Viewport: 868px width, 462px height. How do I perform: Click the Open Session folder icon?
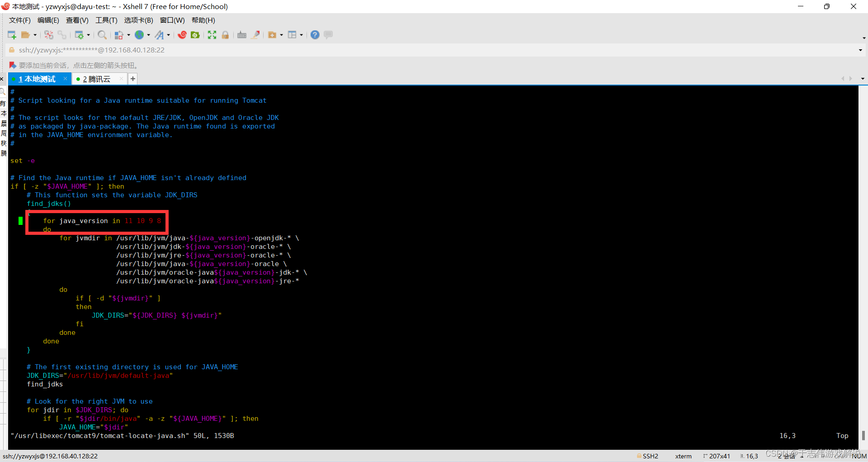[x=26, y=35]
